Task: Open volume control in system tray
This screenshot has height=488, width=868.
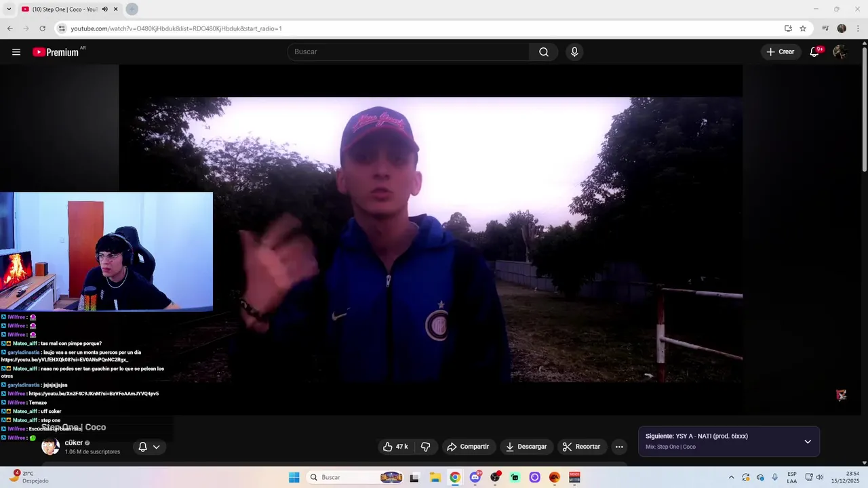Action: click(819, 477)
